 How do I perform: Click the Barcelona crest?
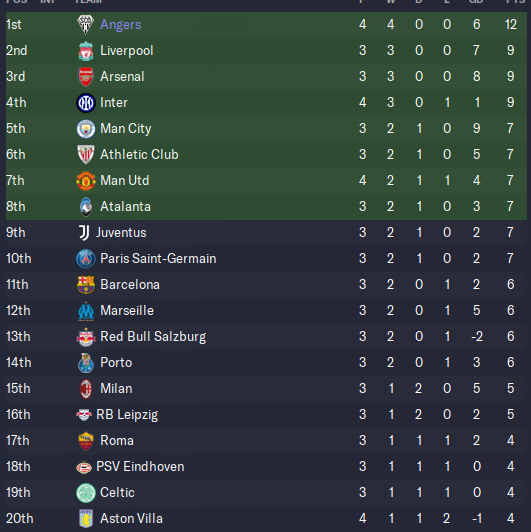pos(86,285)
